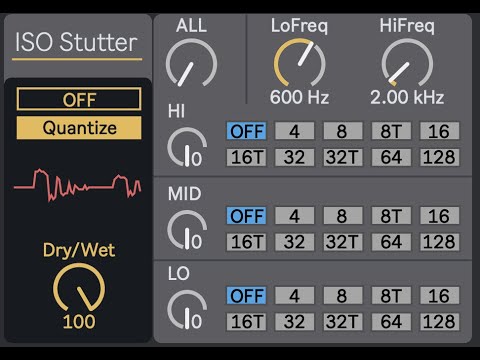Click the LO band knob
This screenshot has width=480, height=360.
[187, 310]
